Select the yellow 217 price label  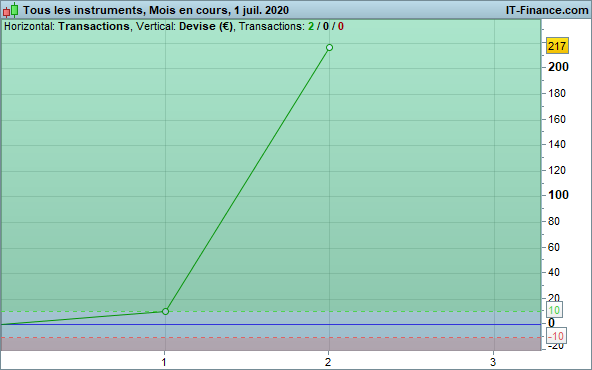[x=557, y=46]
